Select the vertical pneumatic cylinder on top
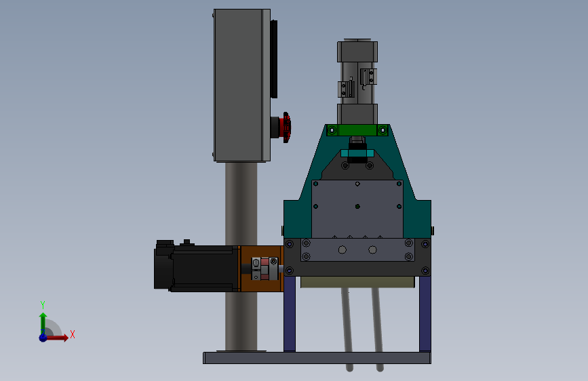The width and height of the screenshot is (588, 381). point(357,81)
